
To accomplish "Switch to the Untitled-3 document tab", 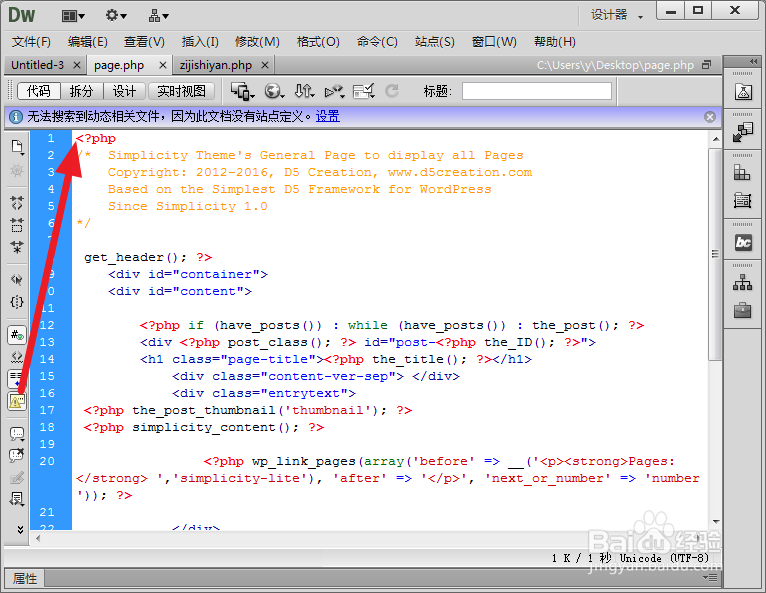I will pyautogui.click(x=38, y=65).
